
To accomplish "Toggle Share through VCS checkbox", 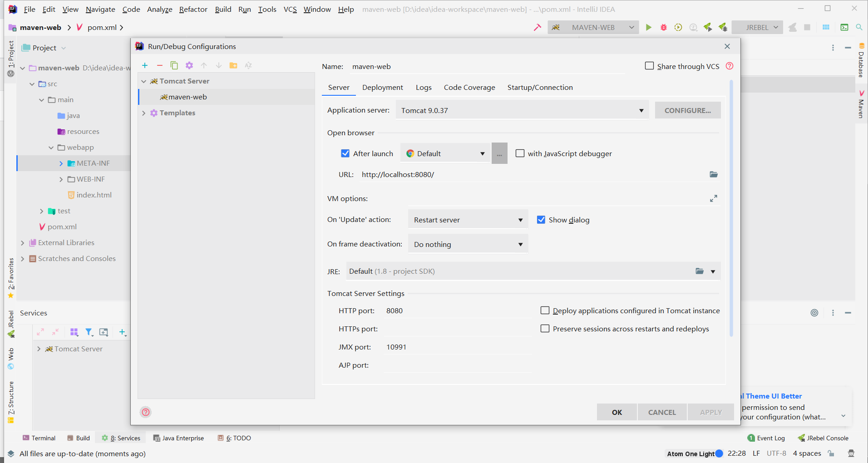I will point(650,66).
